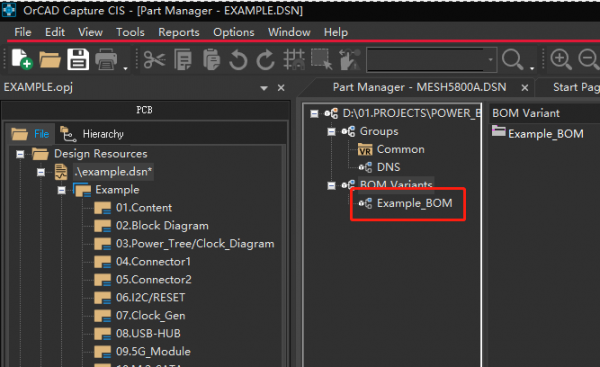Select the Common group
This screenshot has height=367, width=600.
(401, 149)
